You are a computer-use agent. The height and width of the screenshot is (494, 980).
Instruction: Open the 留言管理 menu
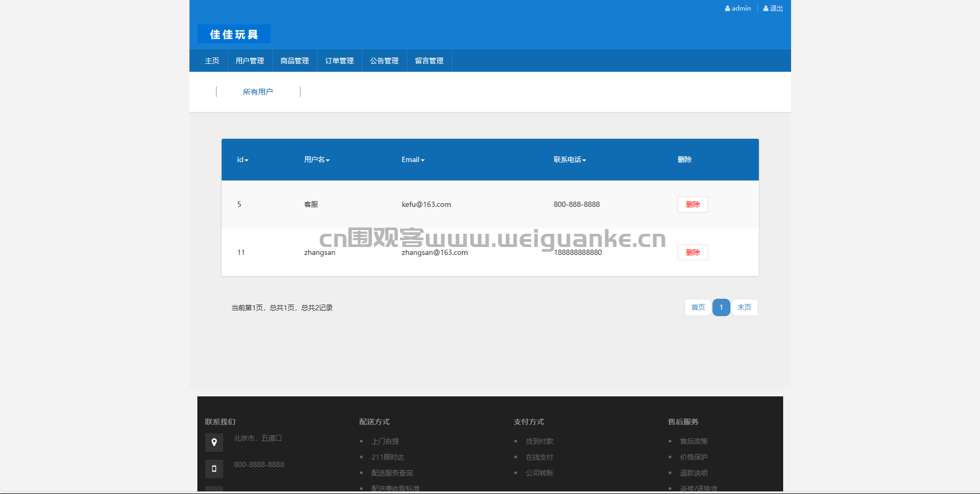(429, 61)
